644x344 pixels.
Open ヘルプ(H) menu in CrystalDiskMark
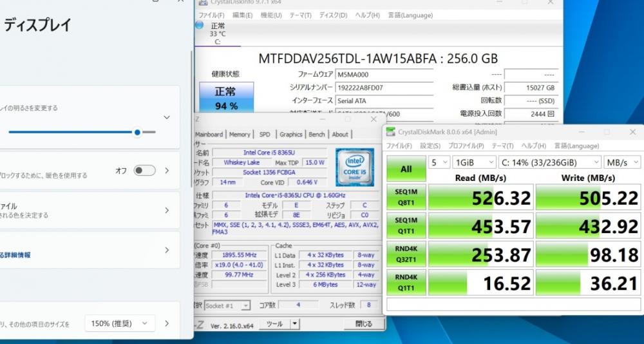coord(533,146)
